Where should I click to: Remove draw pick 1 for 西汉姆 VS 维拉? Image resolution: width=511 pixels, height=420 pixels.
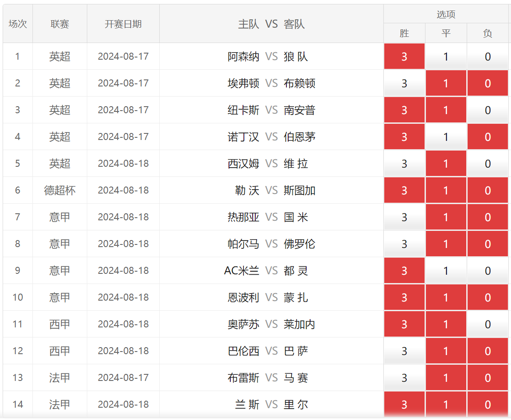(446, 163)
